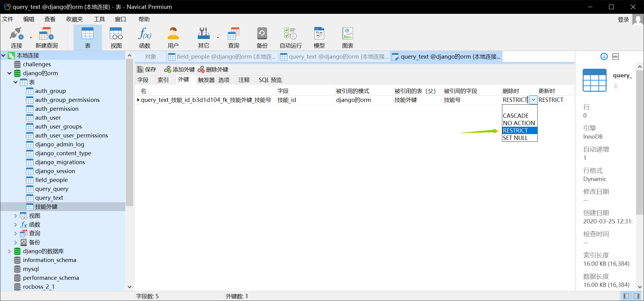
Task: Select the information_schema database
Action: click(x=49, y=260)
